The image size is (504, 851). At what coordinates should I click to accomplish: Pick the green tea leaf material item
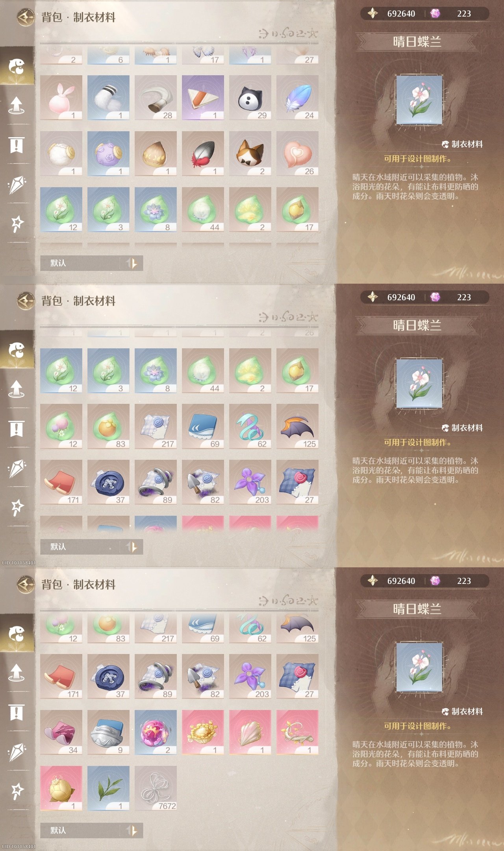pos(108,788)
